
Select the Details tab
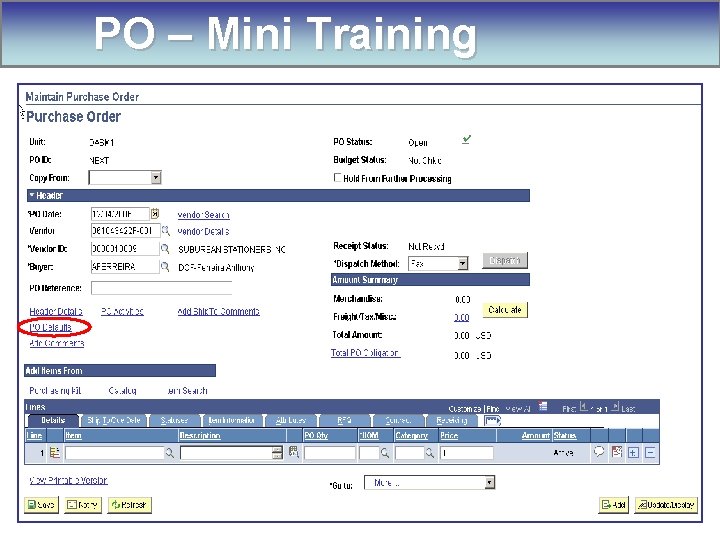point(53,420)
